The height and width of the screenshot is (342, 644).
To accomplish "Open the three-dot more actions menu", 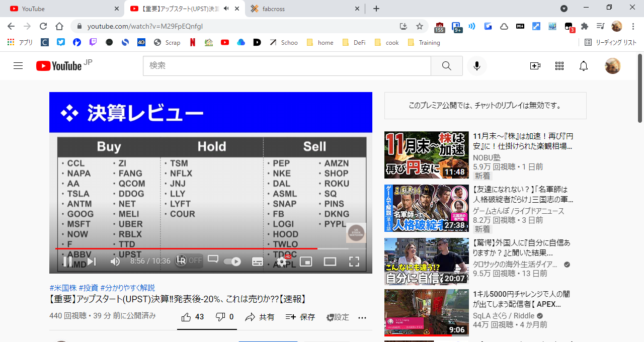I will tap(362, 317).
